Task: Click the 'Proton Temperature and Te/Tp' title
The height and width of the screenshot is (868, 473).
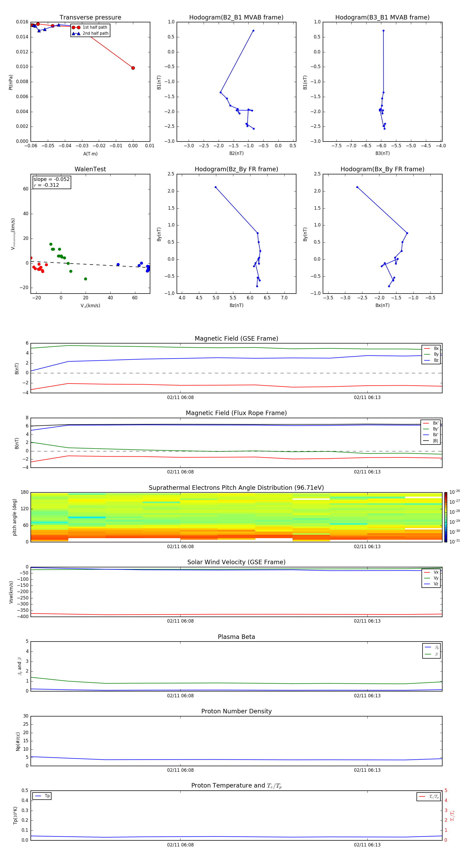Action: (x=236, y=786)
